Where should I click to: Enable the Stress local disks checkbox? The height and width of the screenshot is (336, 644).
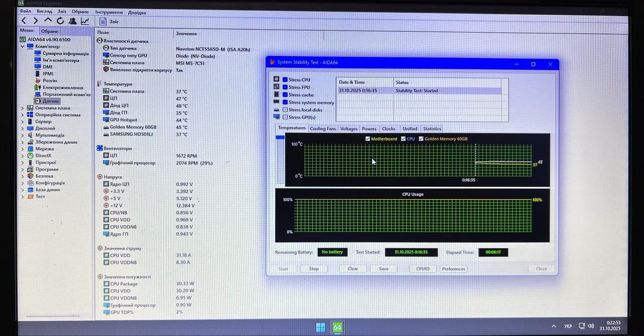[x=285, y=110]
